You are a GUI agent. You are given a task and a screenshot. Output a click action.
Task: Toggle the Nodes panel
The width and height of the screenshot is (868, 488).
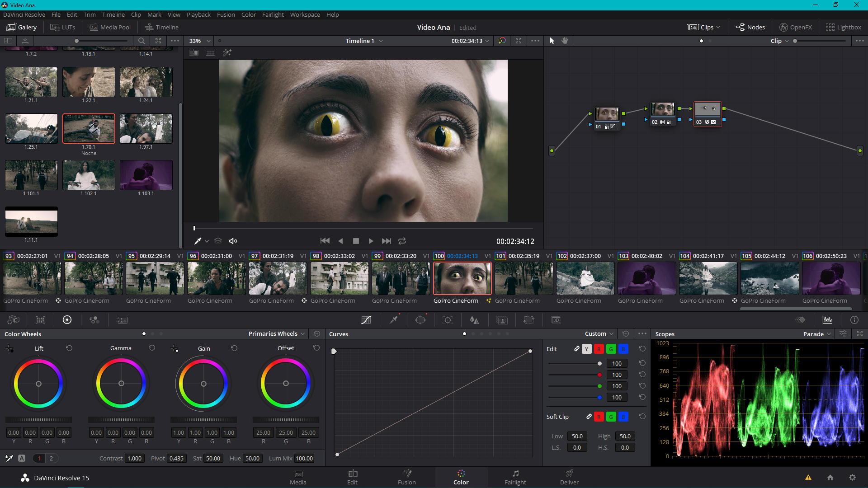pos(750,27)
